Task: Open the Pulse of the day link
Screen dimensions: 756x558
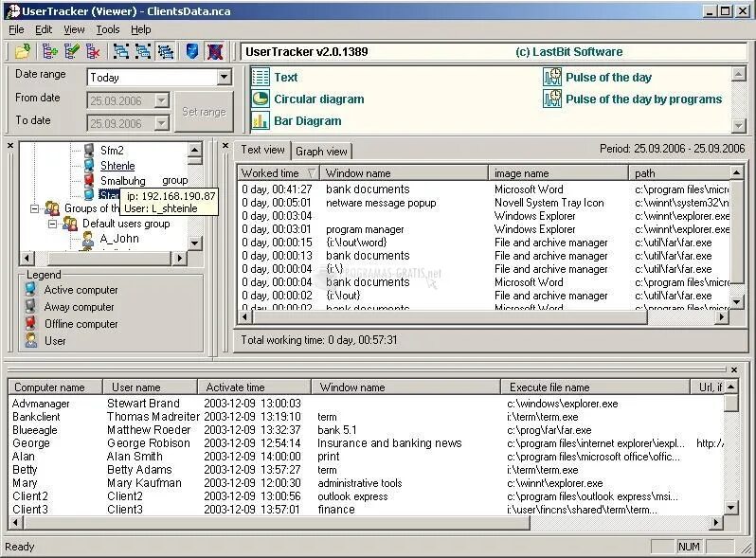Action: coord(608,77)
